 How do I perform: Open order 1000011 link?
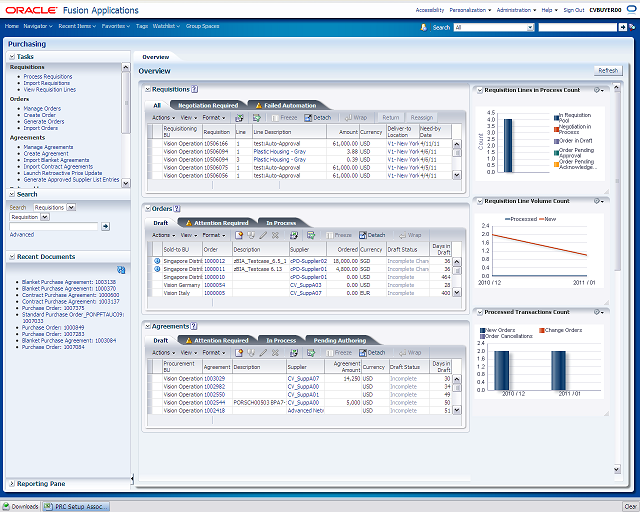coord(214,269)
